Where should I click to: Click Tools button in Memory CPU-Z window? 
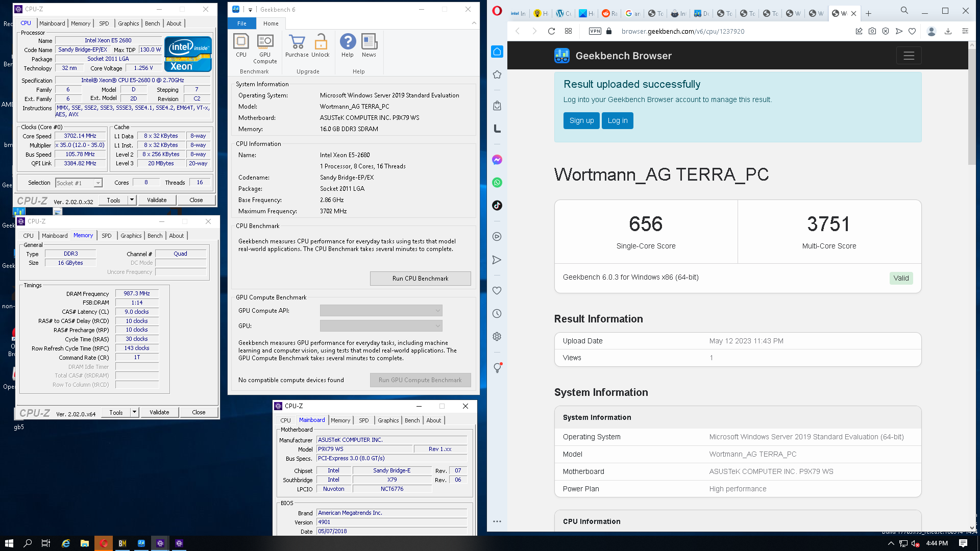coord(116,412)
